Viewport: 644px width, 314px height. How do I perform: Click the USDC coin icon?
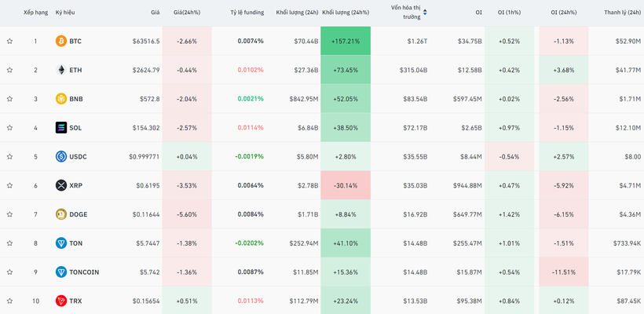[x=61, y=157]
